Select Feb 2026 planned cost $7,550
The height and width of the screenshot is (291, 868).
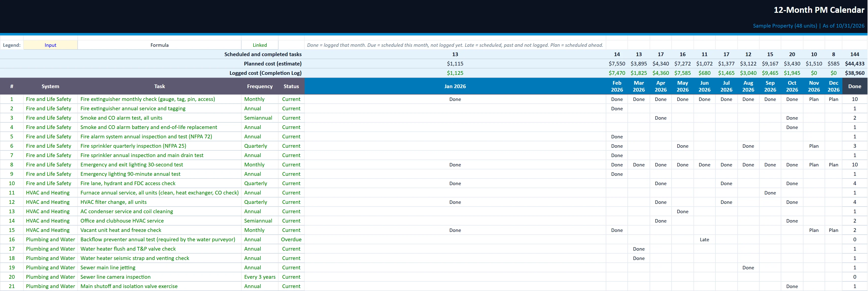617,64
